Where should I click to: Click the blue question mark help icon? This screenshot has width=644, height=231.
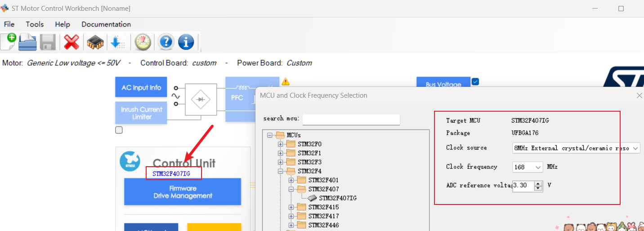point(166,42)
